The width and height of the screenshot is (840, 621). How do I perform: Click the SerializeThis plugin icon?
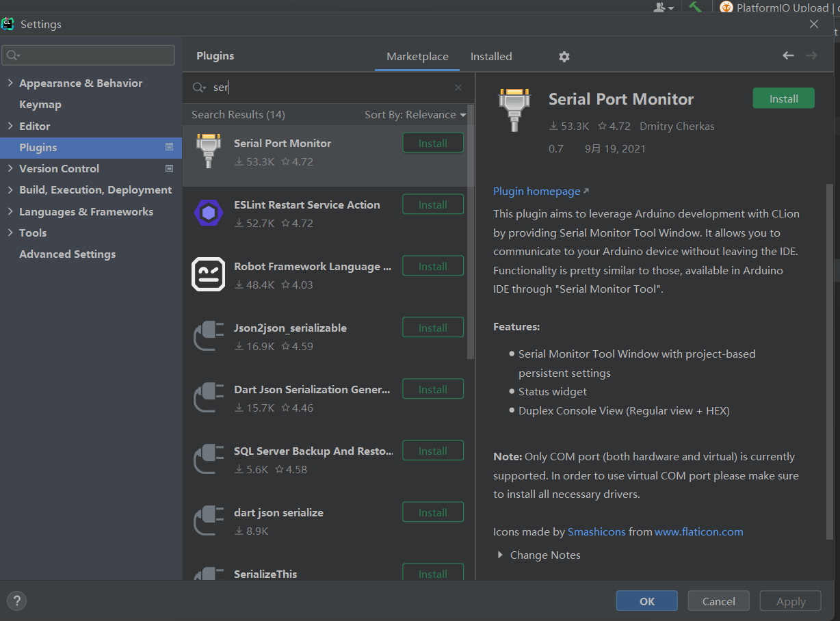(x=209, y=573)
